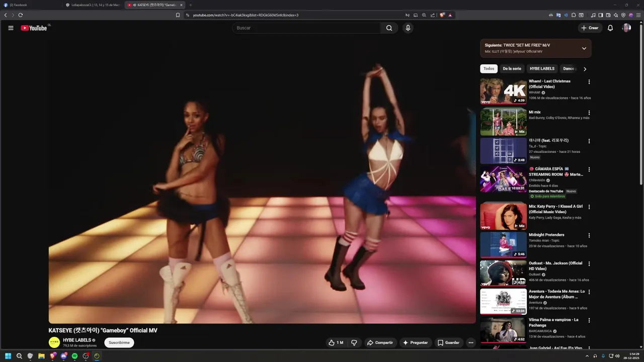Open the Mi mix thumbnail
This screenshot has height=362, width=644.
(x=503, y=122)
